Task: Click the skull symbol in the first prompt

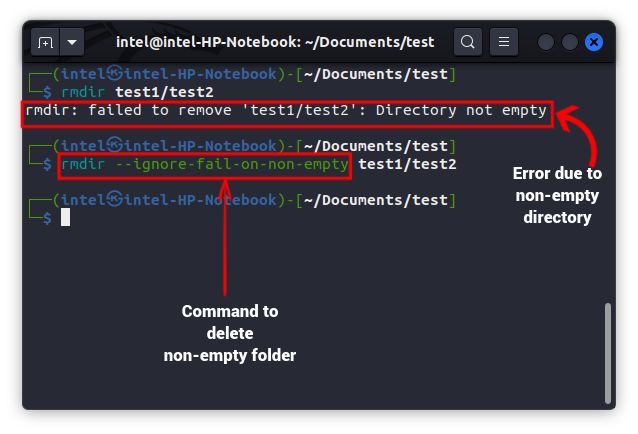Action: click(x=115, y=75)
